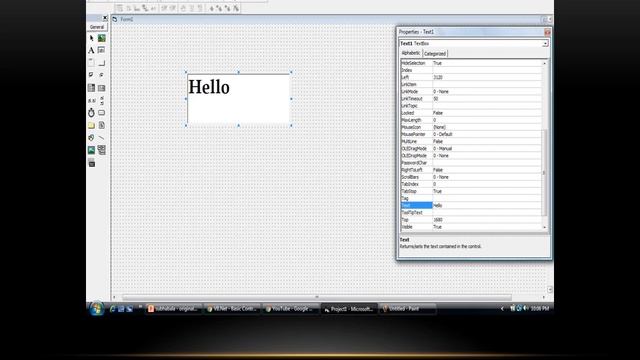Switch to the YouTube - Google taskbar window
The image size is (640, 360).
(x=290, y=309)
